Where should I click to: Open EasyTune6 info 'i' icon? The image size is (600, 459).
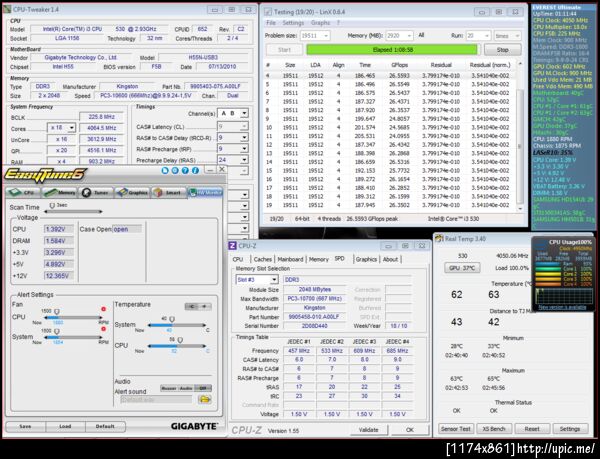click(195, 170)
